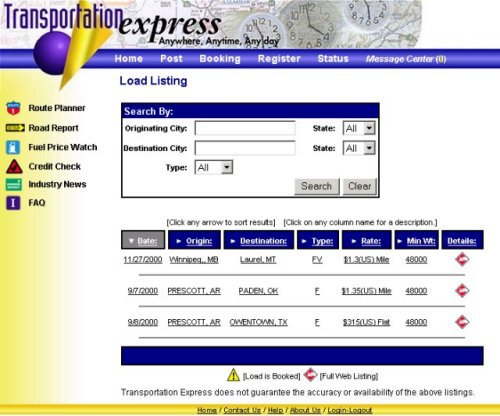Click the 9/8/2000 date link
This screenshot has width=500, height=416.
(x=143, y=322)
